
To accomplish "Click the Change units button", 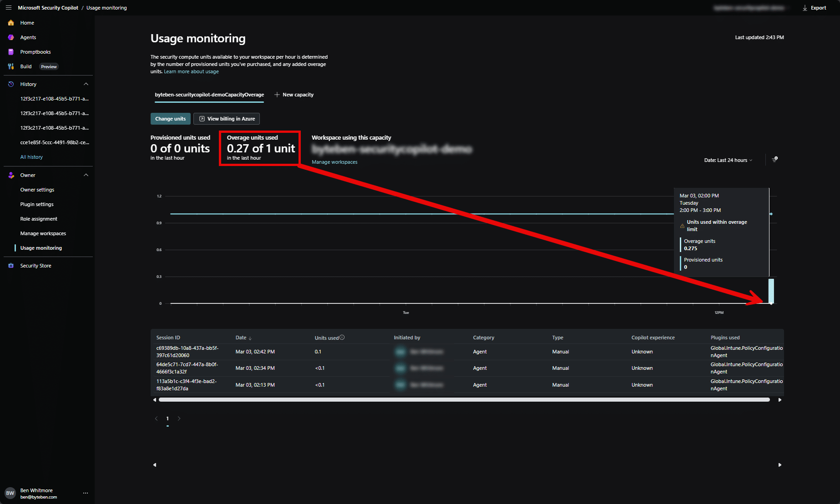I will [x=170, y=119].
